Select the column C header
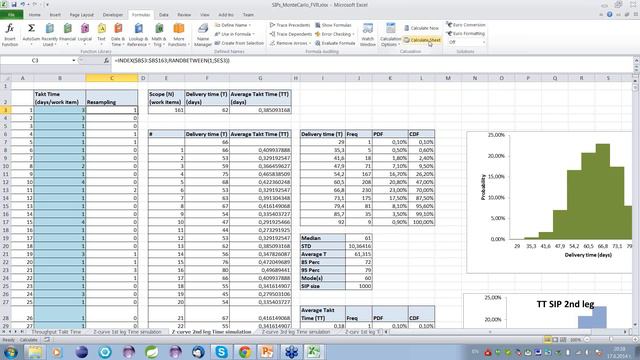Viewport: 640px width, 360px height. 112,78
